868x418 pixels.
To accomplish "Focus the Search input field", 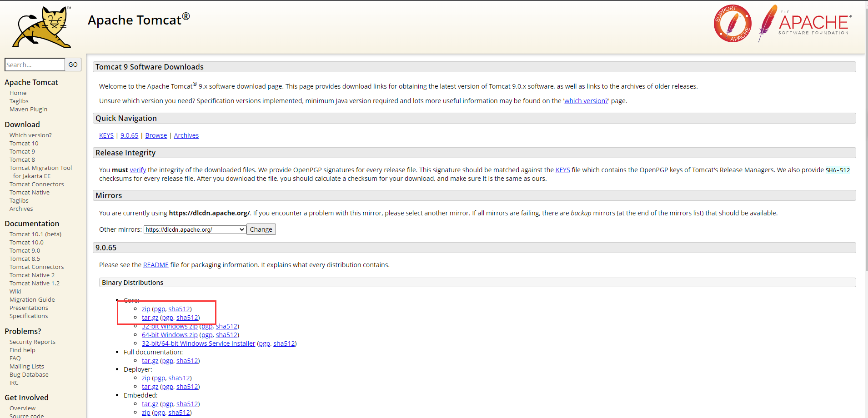I will (x=35, y=65).
